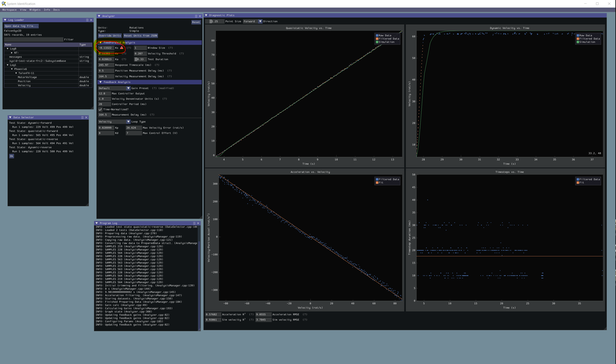Toggle the Time-Normalized checkbox
The image size is (616, 364).
tap(100, 109)
